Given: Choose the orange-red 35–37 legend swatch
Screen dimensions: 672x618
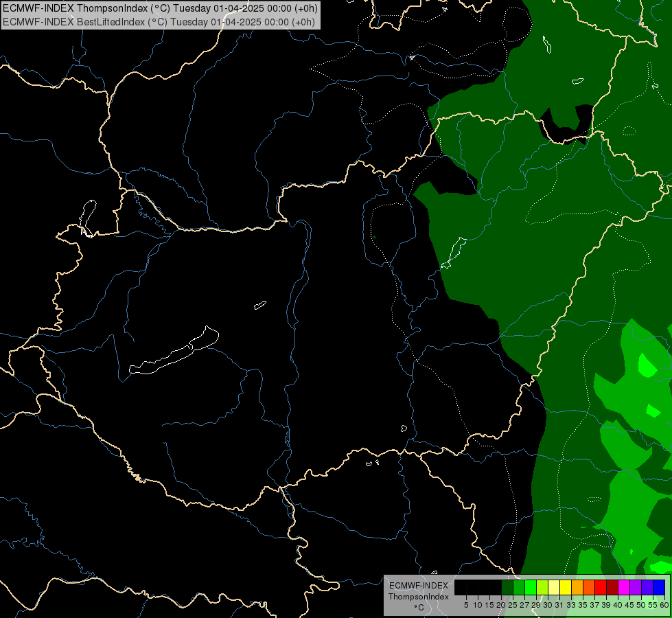Looking at the screenshot, I should click(x=589, y=587).
